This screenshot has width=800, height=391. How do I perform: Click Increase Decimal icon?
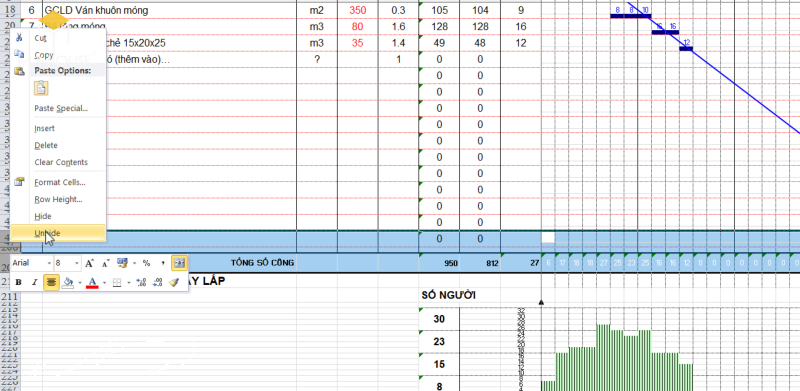pos(142,282)
